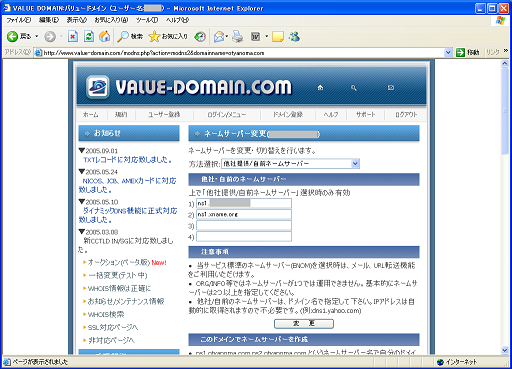
Task: Click the Forward arrow toolbar icon
Action: pyautogui.click(x=50, y=36)
